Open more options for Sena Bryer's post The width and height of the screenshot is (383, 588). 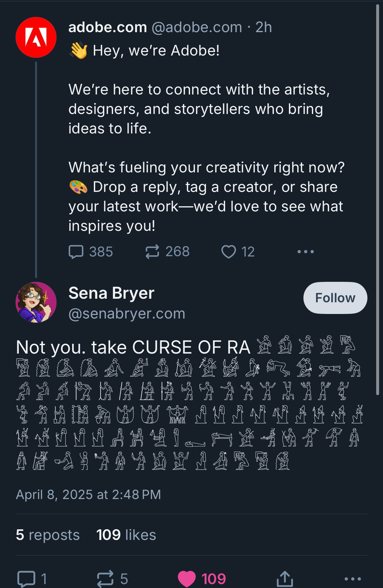(x=352, y=579)
